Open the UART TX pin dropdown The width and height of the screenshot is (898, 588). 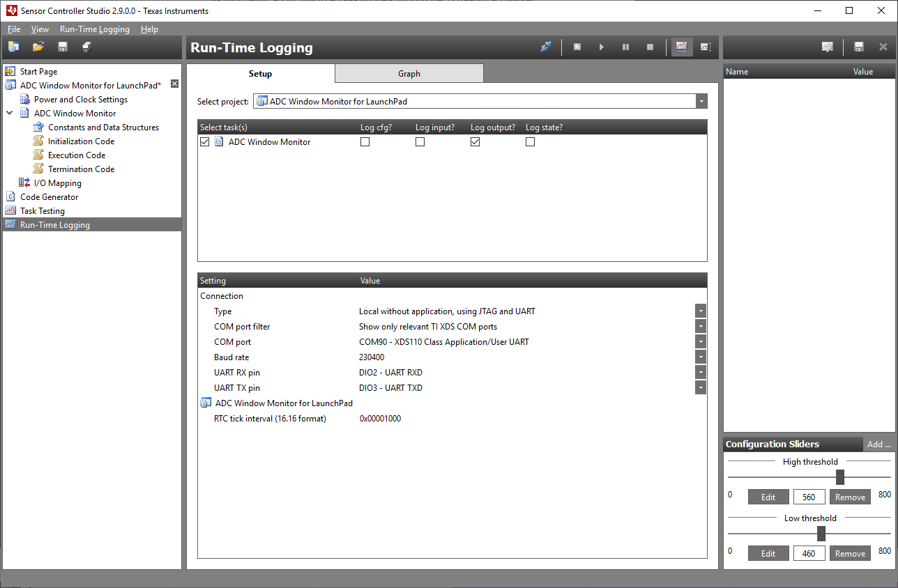(701, 387)
